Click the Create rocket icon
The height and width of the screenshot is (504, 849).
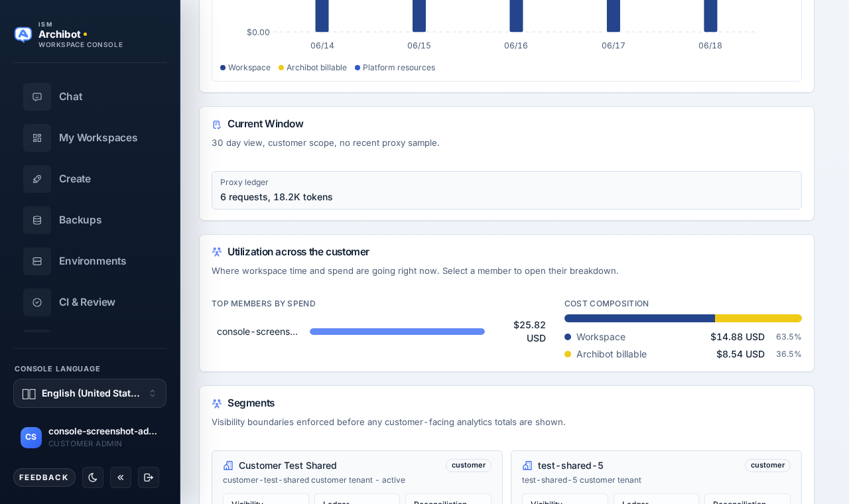tap(37, 179)
